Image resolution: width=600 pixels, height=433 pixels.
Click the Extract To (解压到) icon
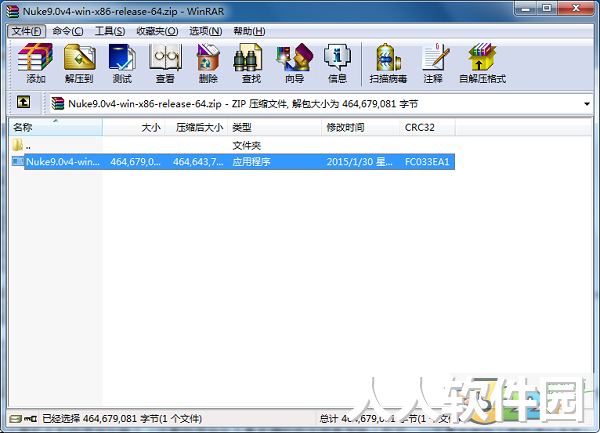click(79, 63)
